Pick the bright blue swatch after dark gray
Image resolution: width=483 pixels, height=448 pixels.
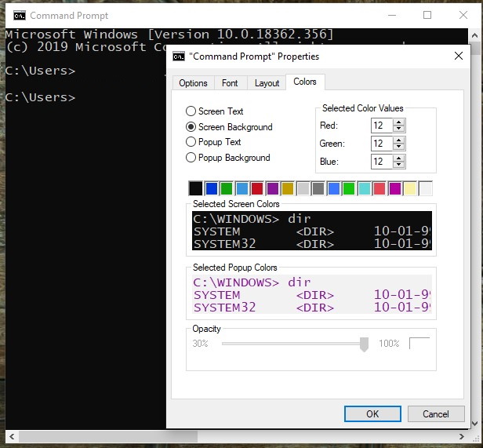[333, 189]
